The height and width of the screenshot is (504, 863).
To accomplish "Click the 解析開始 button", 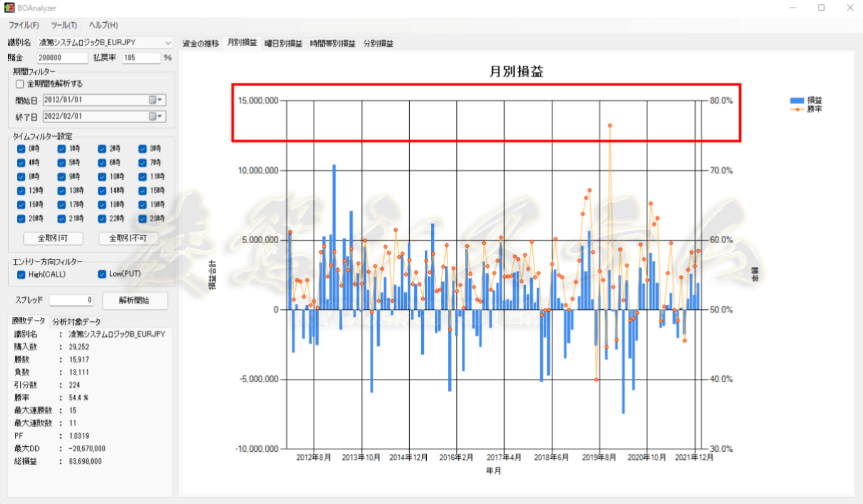I will [x=135, y=300].
